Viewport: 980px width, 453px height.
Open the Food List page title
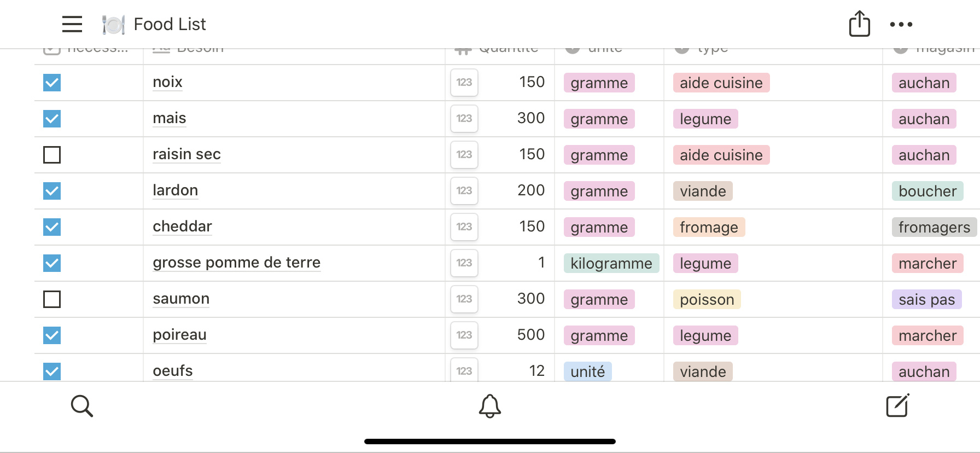(x=170, y=24)
